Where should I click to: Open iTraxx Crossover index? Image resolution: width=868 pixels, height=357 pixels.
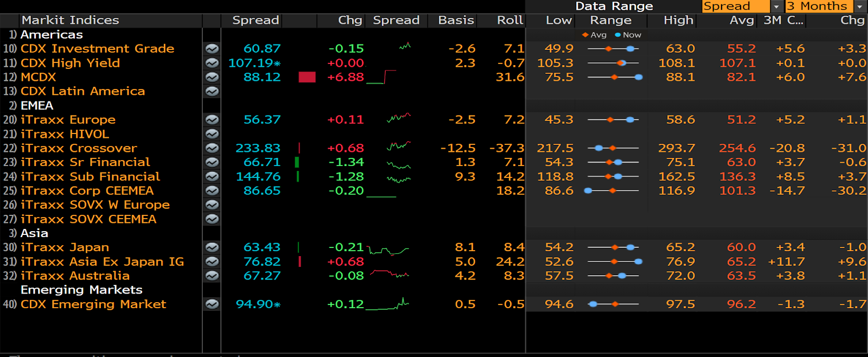(x=79, y=148)
